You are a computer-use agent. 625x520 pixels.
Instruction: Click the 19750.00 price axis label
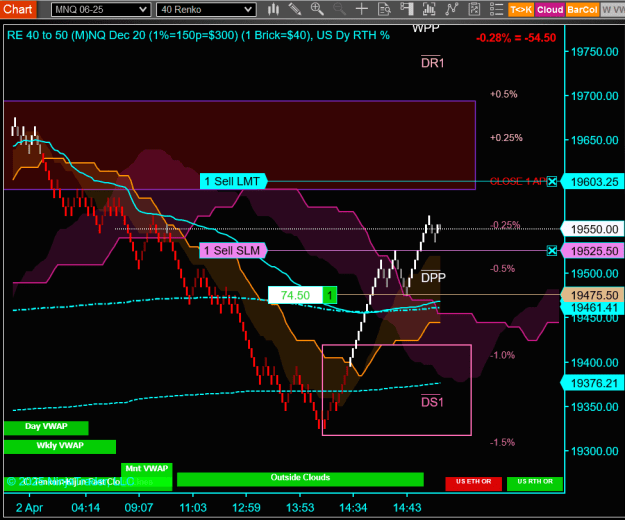pos(594,52)
